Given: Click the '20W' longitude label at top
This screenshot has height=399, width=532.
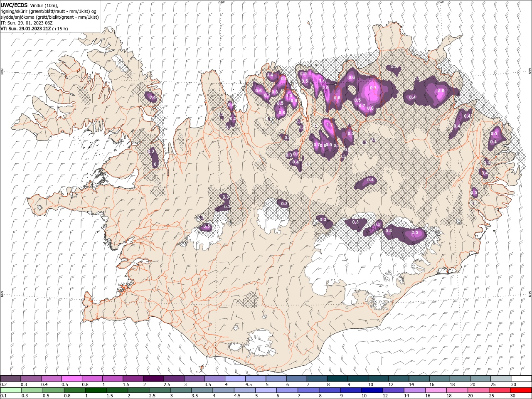Looking at the screenshot, I should click(221, 2).
